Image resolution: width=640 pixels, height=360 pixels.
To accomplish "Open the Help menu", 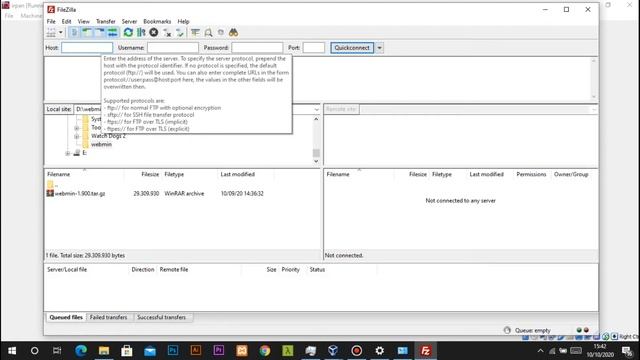I will 183,21.
